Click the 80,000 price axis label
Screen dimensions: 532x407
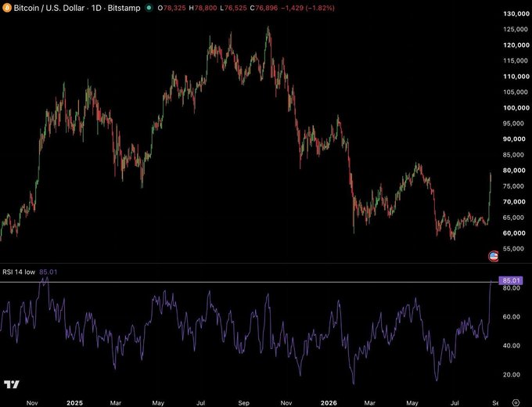tap(514, 171)
